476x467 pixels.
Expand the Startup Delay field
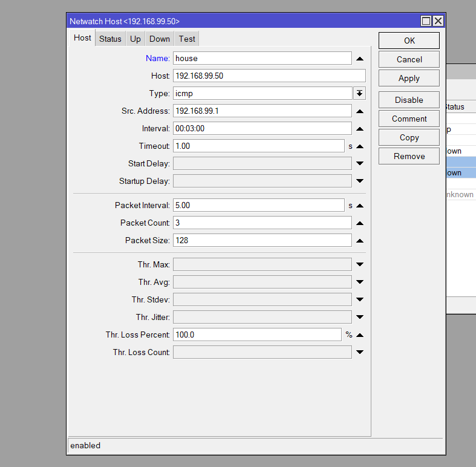point(360,181)
